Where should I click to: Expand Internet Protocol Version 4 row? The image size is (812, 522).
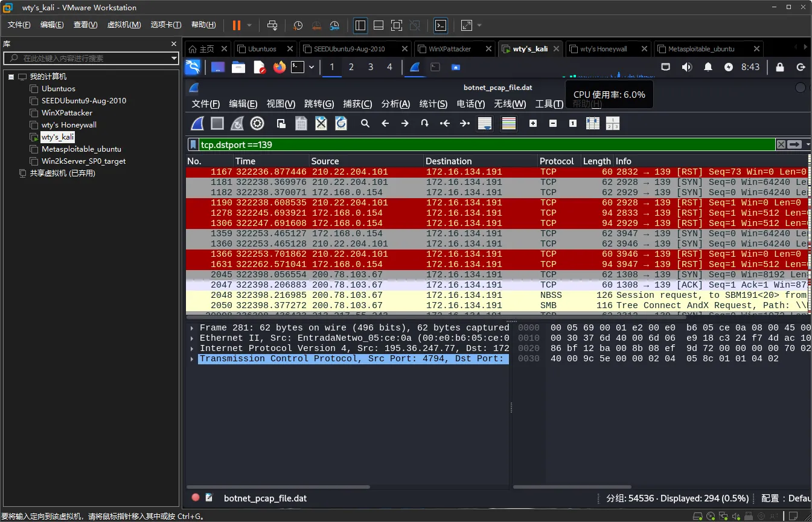pyautogui.click(x=193, y=349)
